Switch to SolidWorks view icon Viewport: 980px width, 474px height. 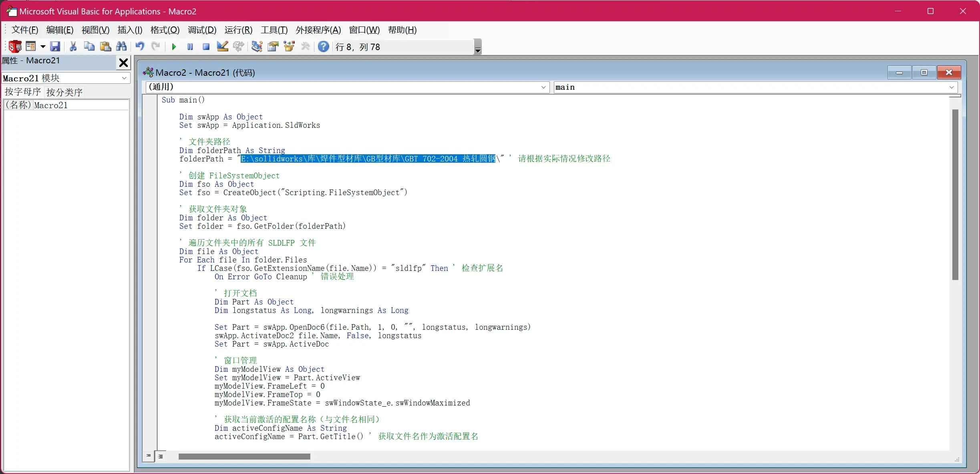tap(15, 46)
